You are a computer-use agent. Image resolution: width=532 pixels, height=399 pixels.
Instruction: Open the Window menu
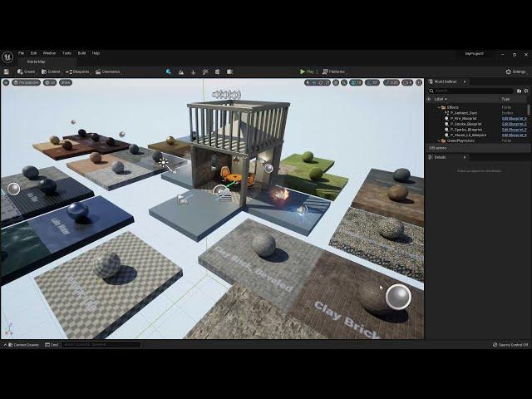pyautogui.click(x=49, y=53)
